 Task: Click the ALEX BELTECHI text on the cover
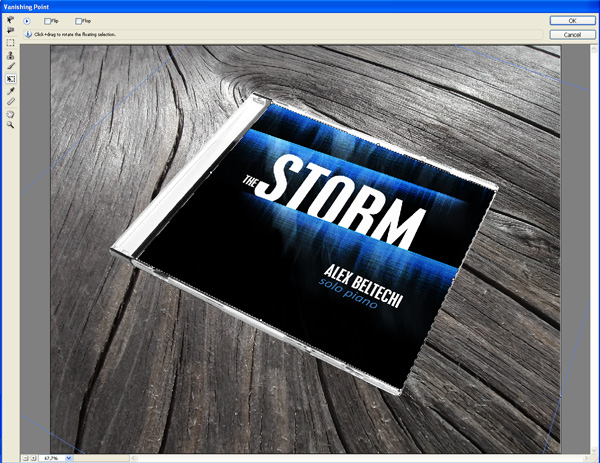pos(363,286)
